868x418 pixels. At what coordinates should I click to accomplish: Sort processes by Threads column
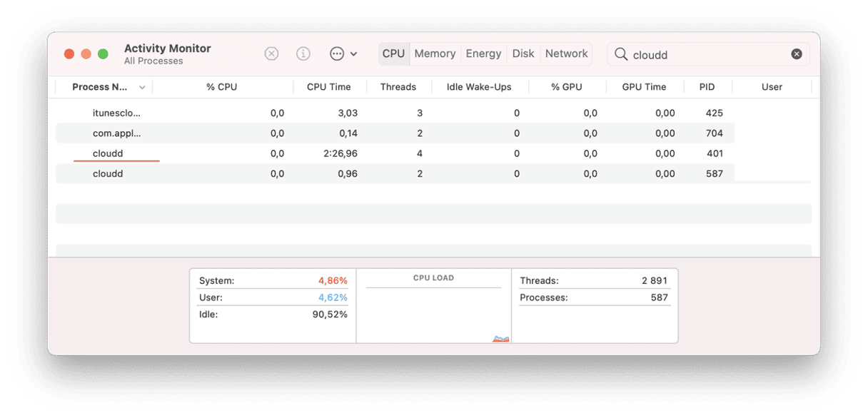(x=398, y=87)
